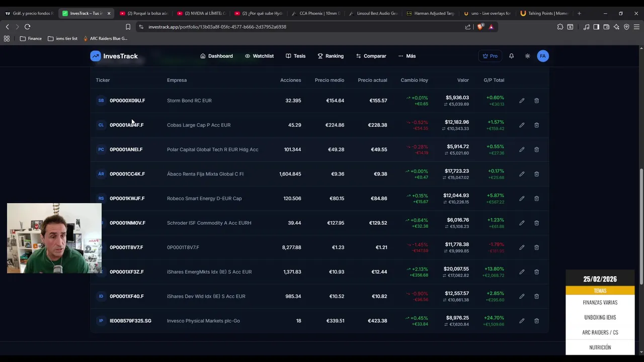Bookmark this page in the address bar
Image resolution: width=644 pixels, height=362 pixels.
[128, 27]
